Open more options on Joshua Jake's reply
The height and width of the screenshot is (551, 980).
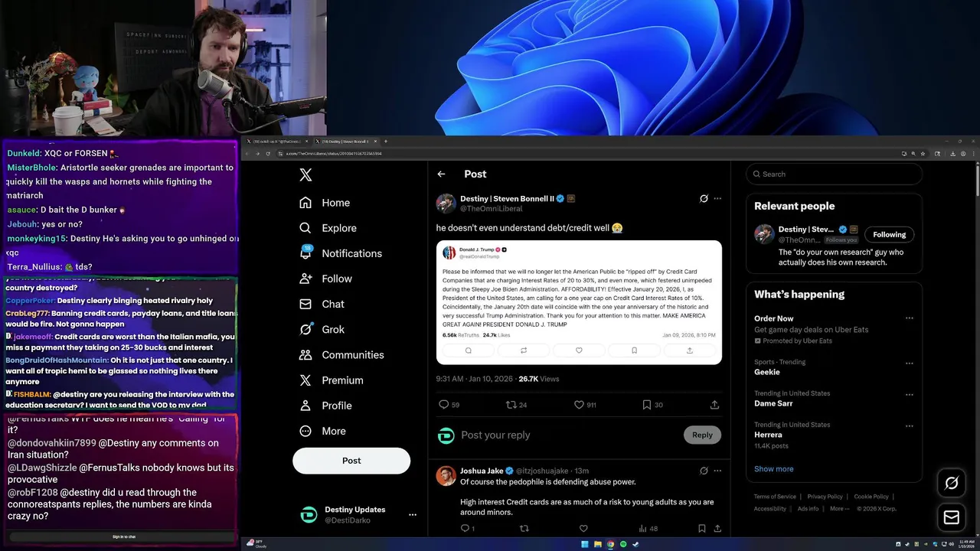(x=717, y=471)
